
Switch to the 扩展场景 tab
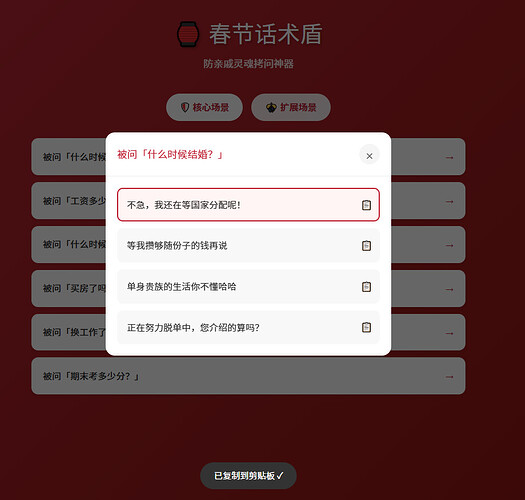pyautogui.click(x=291, y=108)
